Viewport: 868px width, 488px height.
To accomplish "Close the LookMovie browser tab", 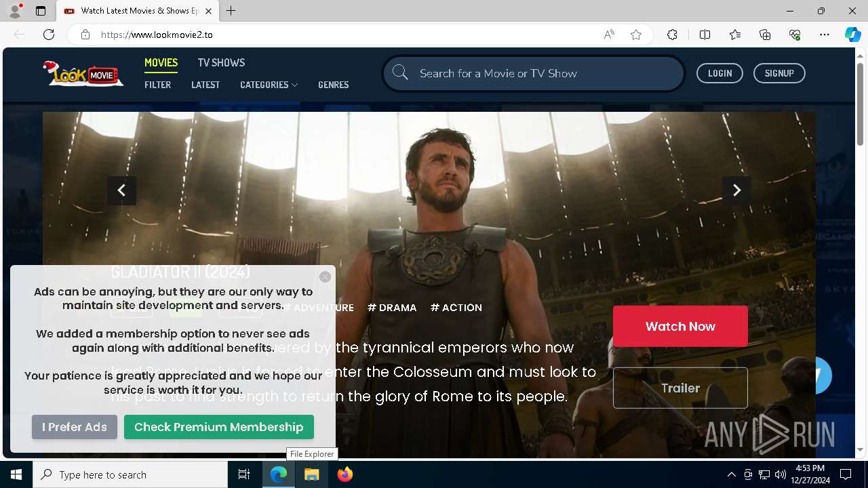I will coord(209,11).
